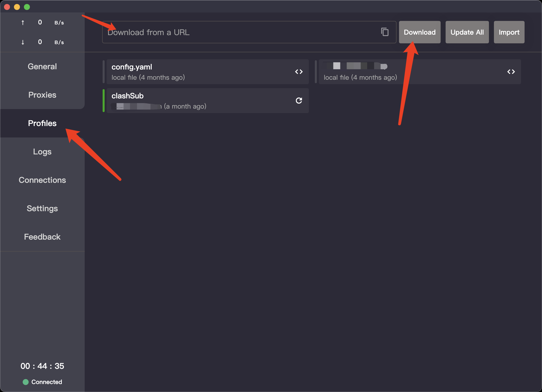Viewport: 542px width, 392px height.
Task: Click the Connected status indicator
Action: [42, 382]
